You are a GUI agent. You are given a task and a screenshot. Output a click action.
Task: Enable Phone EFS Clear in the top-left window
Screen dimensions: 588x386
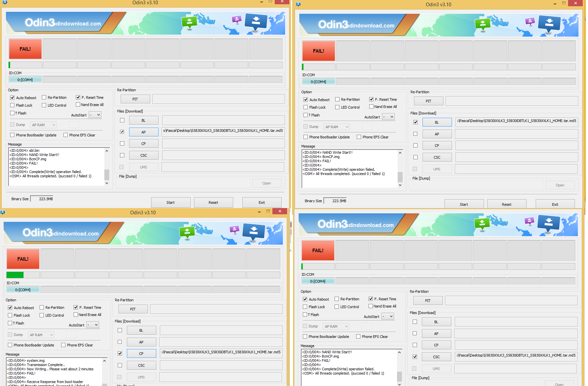point(66,135)
